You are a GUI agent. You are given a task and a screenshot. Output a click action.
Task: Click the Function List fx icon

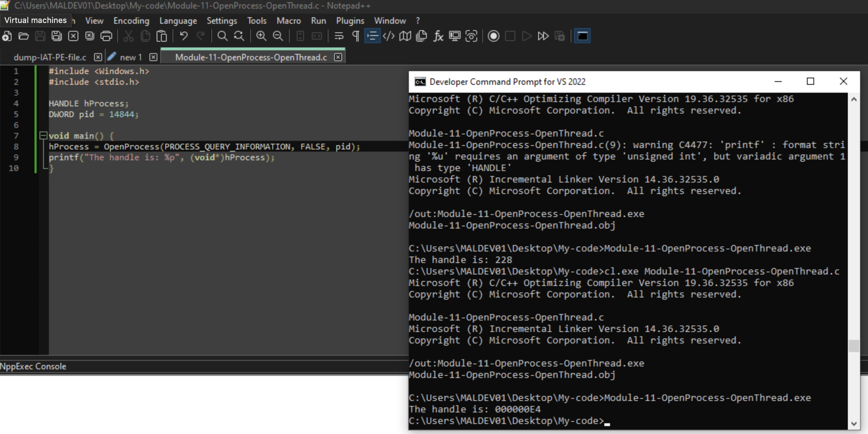(x=438, y=36)
